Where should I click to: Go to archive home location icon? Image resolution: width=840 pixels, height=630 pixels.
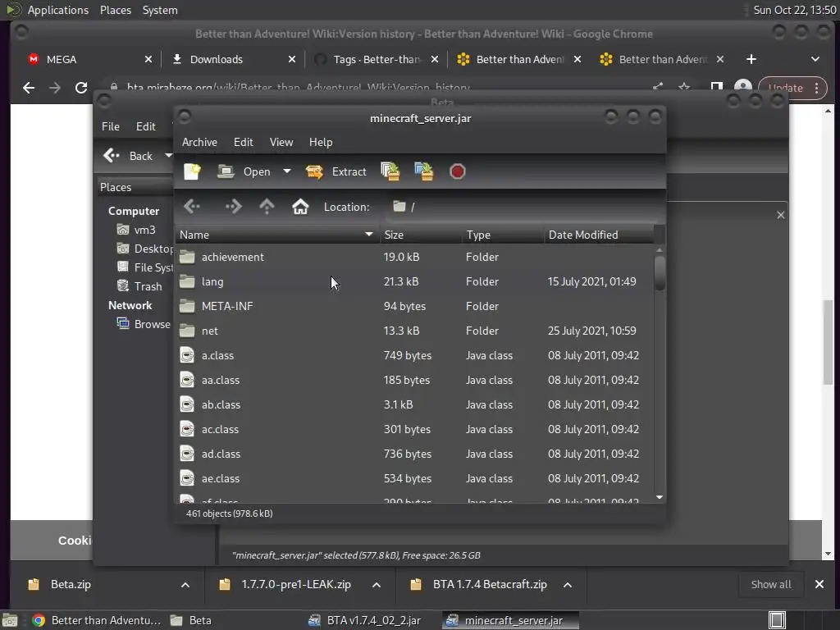click(x=300, y=207)
